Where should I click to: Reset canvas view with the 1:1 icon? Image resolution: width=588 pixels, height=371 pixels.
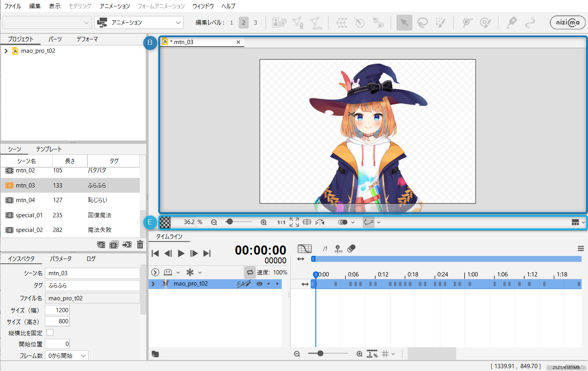coord(281,222)
